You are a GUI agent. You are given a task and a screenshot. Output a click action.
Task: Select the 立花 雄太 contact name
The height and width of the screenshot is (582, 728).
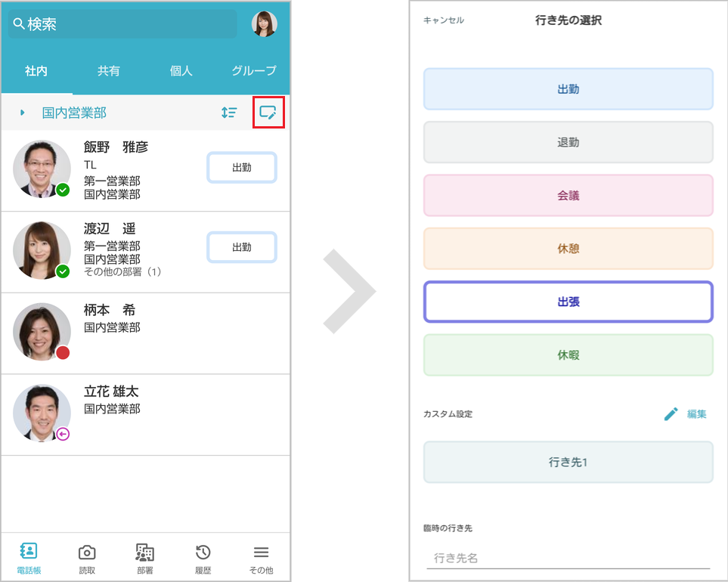[x=111, y=392]
